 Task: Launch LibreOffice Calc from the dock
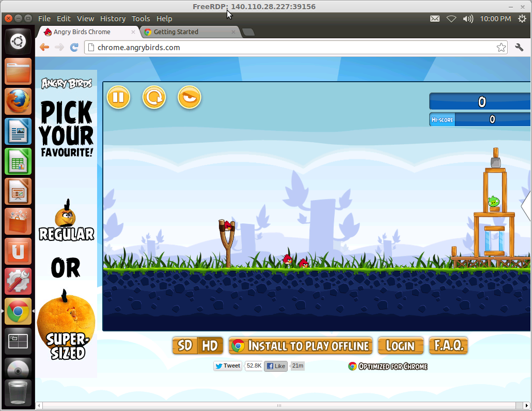point(18,161)
